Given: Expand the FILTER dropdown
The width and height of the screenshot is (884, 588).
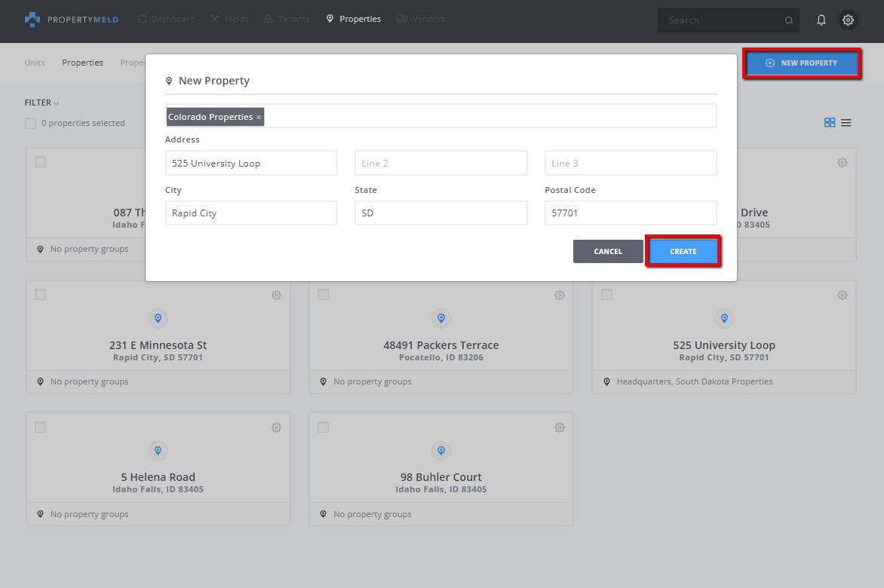Looking at the screenshot, I should coord(41,103).
